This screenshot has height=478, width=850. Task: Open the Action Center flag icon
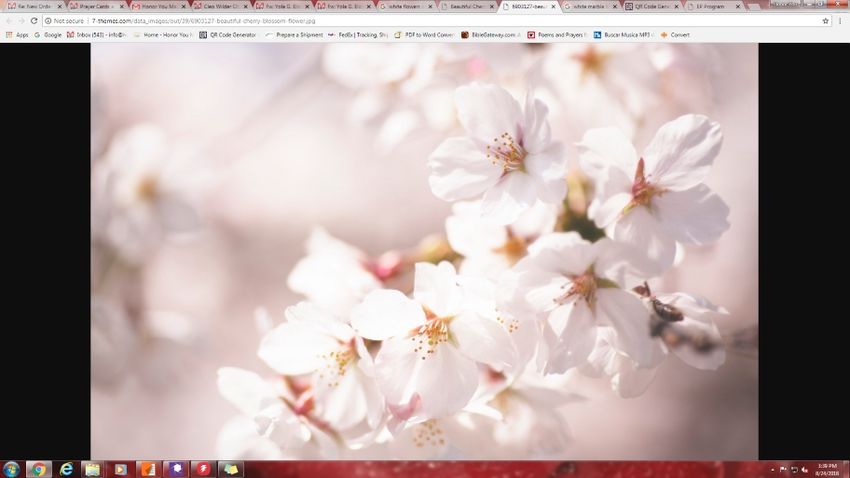tap(783, 470)
